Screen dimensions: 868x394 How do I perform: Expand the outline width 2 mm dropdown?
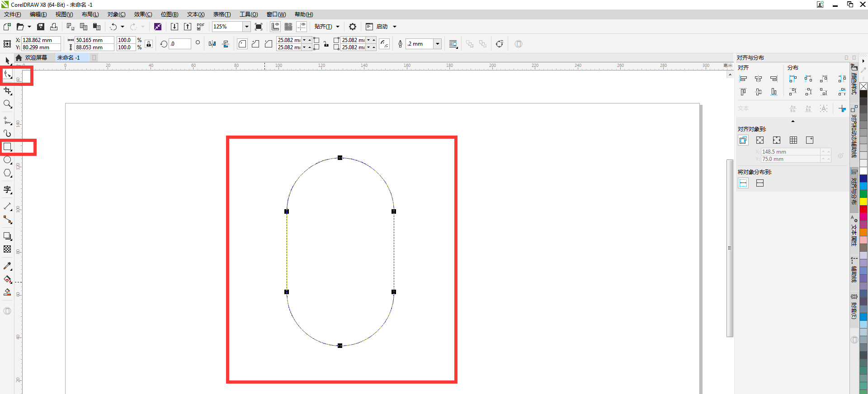pyautogui.click(x=437, y=44)
